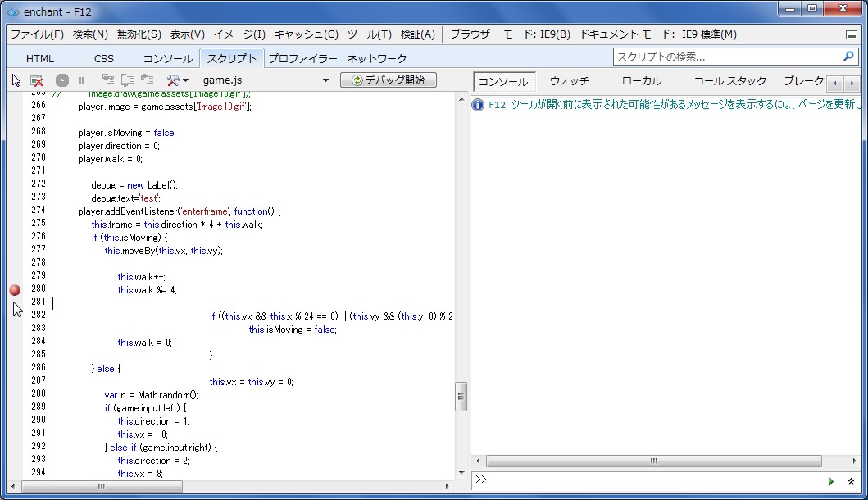Open the イメージ(I) menu
This screenshot has height=500, width=868.
click(239, 34)
